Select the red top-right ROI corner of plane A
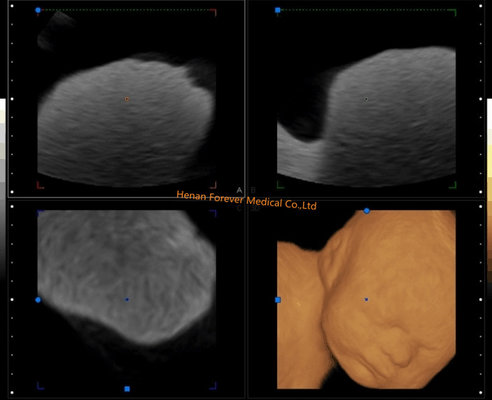The image size is (492, 400). click(x=213, y=12)
